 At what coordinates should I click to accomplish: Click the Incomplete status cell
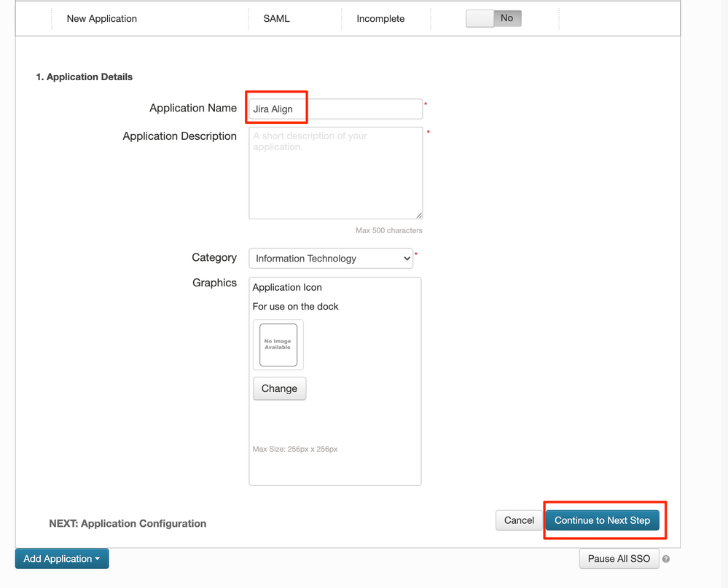[380, 18]
